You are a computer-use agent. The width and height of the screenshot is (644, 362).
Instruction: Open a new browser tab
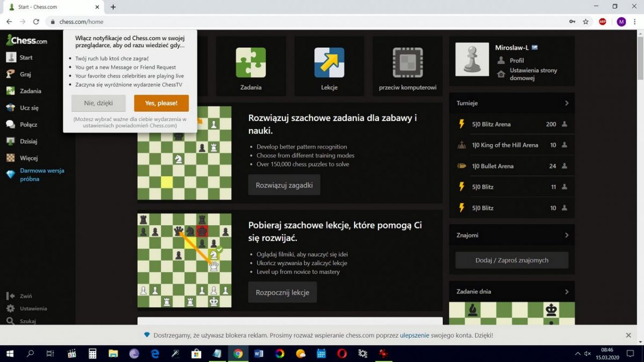pyautogui.click(x=113, y=7)
